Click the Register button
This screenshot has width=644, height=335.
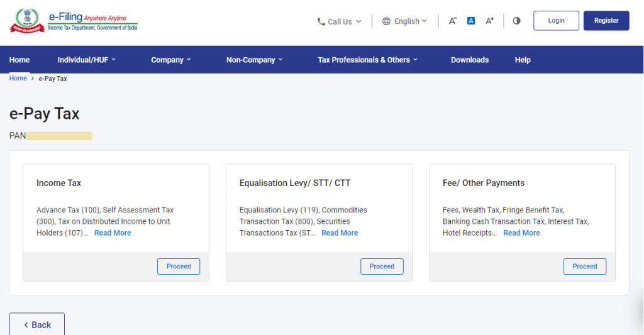[606, 21]
